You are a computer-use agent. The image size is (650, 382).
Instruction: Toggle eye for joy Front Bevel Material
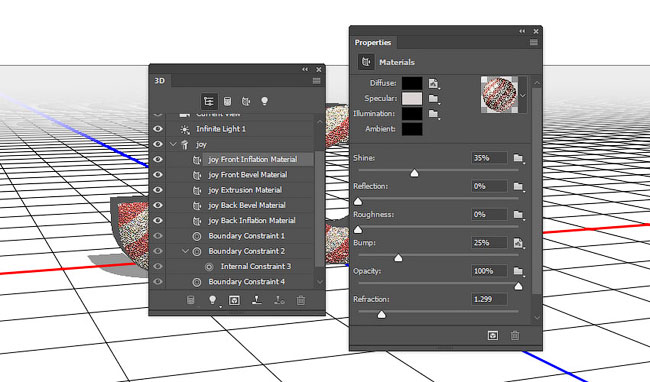(158, 175)
